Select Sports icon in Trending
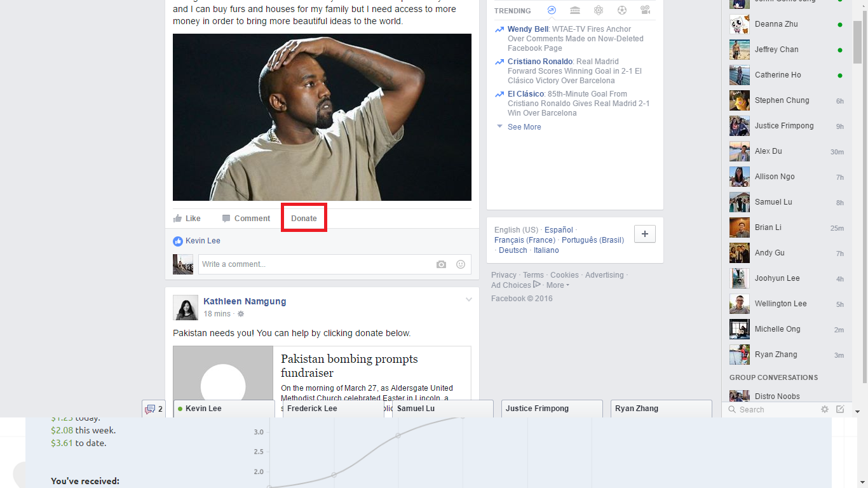The image size is (868, 488). (622, 10)
